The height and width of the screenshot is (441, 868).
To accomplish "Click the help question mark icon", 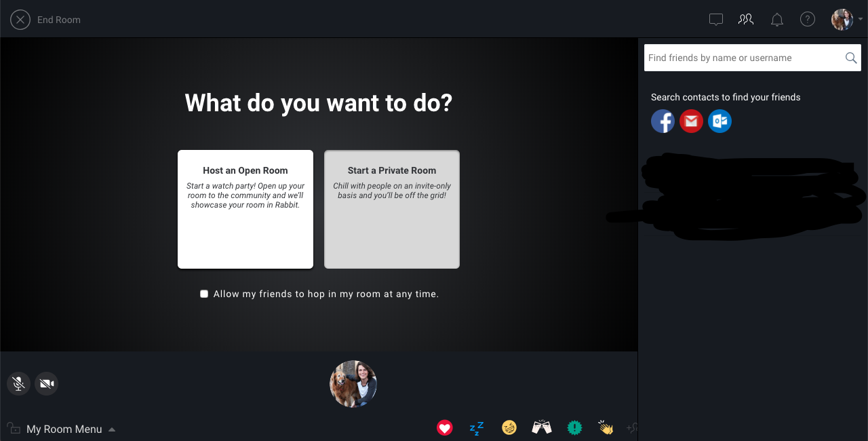I will pyautogui.click(x=808, y=20).
